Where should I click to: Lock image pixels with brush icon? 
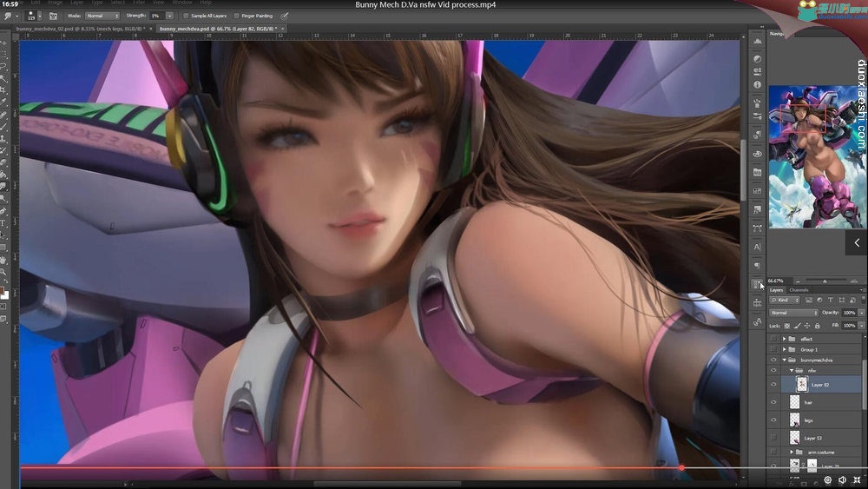click(x=797, y=326)
